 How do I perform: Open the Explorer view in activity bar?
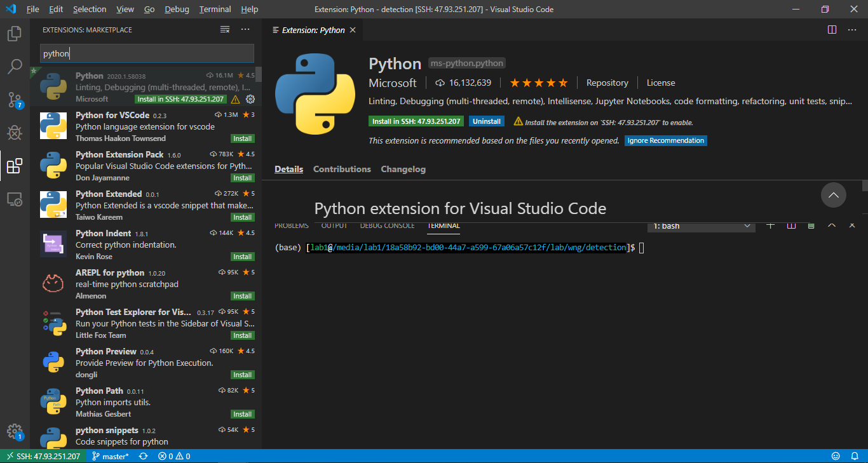click(x=15, y=33)
